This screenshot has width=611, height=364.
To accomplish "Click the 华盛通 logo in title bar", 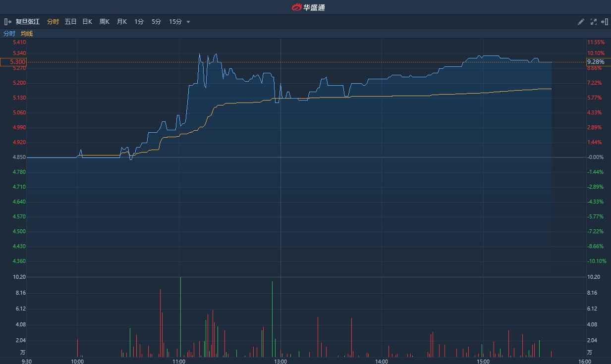I will pos(308,7).
